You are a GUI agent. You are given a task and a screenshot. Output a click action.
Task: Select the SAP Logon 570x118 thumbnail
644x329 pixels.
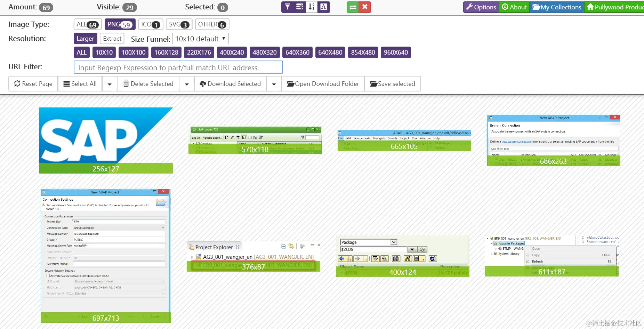click(255, 141)
